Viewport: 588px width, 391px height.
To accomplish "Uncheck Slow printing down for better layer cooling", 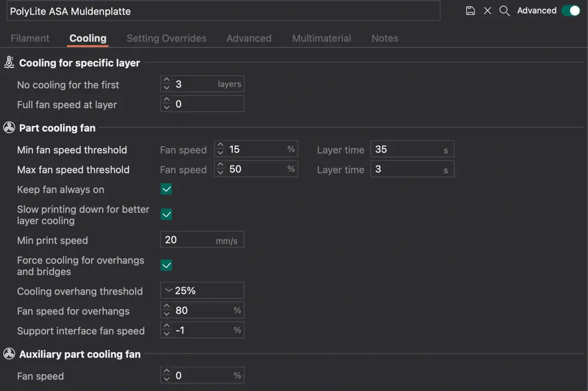I will pyautogui.click(x=166, y=215).
